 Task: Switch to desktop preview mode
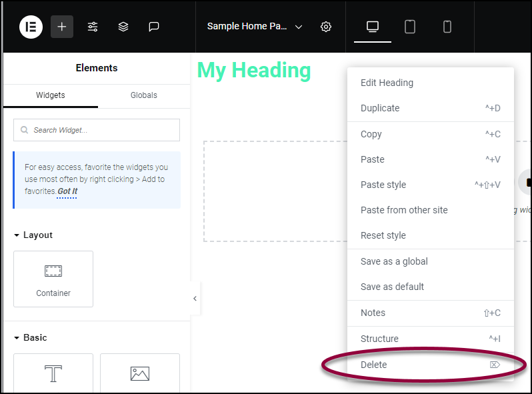click(373, 27)
